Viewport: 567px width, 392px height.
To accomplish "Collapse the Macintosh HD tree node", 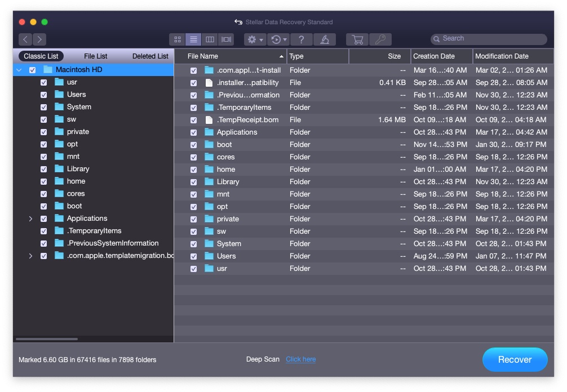I will coord(19,70).
